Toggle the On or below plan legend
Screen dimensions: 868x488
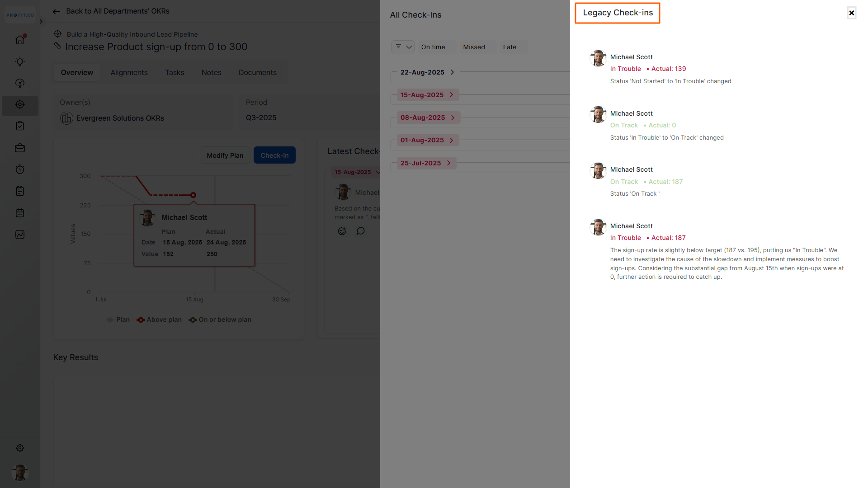220,320
